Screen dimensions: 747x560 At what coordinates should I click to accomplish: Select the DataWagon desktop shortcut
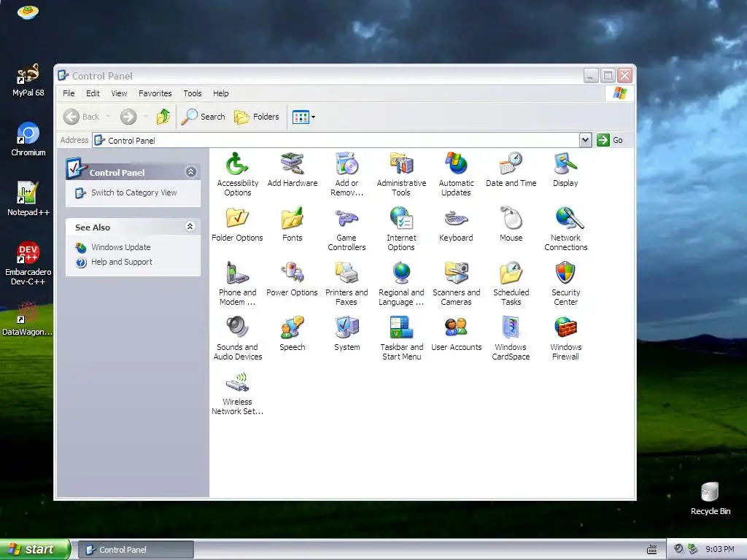click(x=27, y=319)
